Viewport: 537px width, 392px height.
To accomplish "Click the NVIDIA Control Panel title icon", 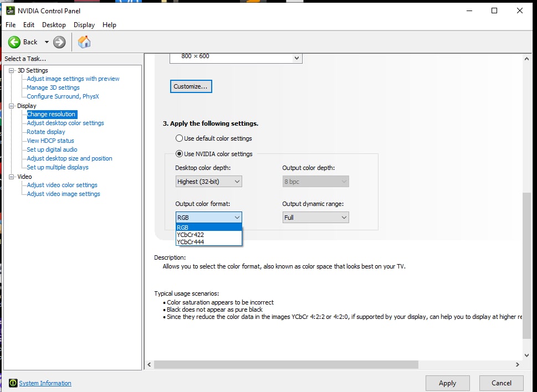I will coord(11,11).
